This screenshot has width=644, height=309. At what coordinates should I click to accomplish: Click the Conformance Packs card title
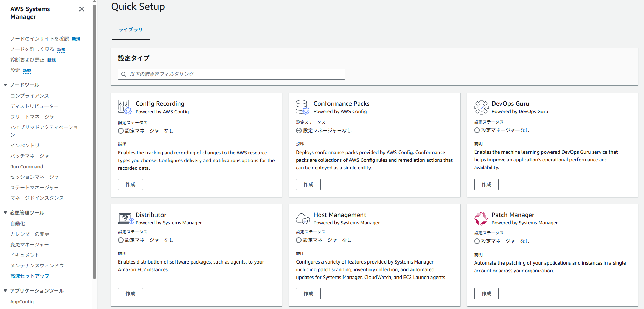[341, 104]
